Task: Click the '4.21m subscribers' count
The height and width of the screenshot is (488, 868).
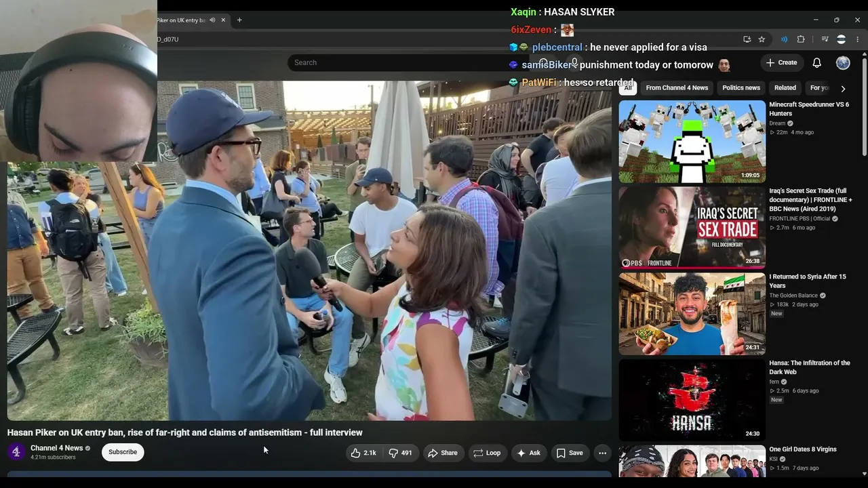Action: [x=53, y=457]
